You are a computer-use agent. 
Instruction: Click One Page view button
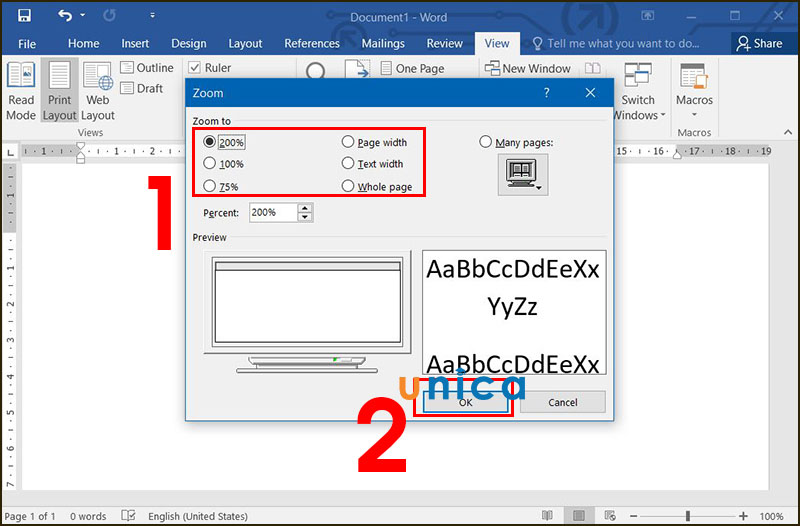[413, 68]
